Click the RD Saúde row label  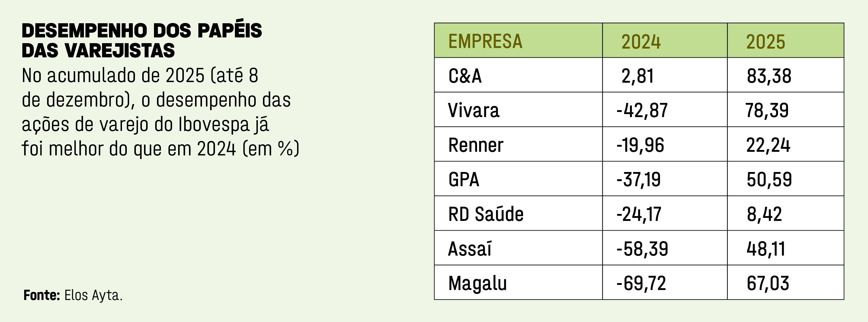(x=485, y=214)
